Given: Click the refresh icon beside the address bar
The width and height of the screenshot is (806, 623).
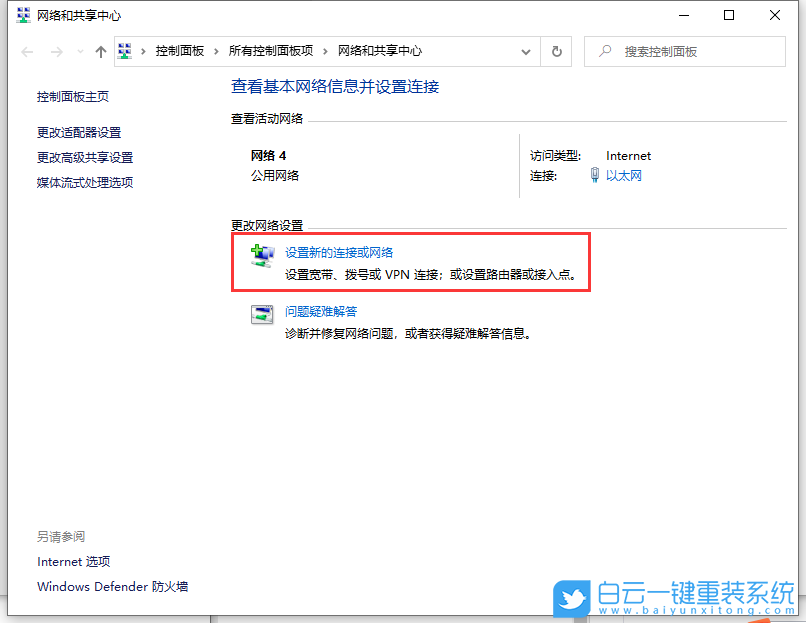Looking at the screenshot, I should coord(557,51).
